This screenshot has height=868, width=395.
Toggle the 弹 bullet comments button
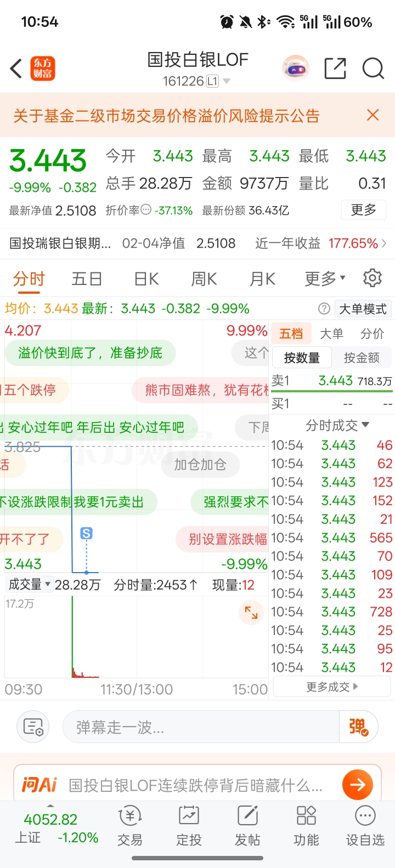(x=359, y=727)
